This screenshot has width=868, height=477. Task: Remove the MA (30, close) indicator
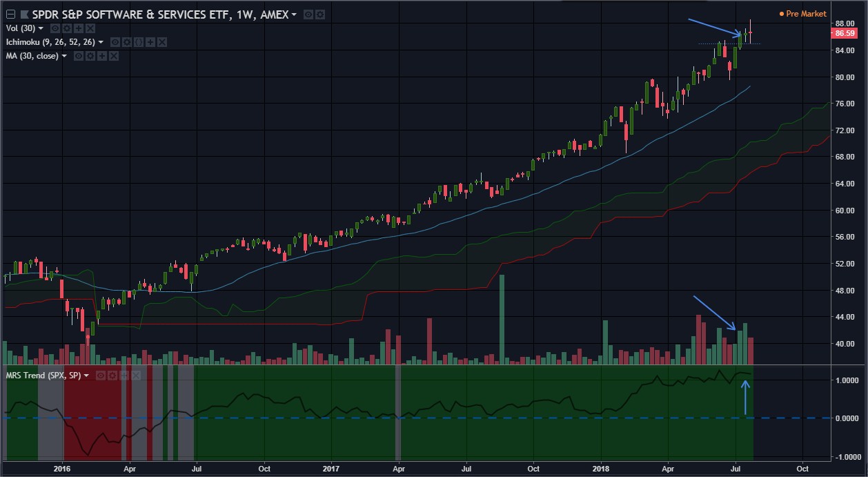pos(114,56)
